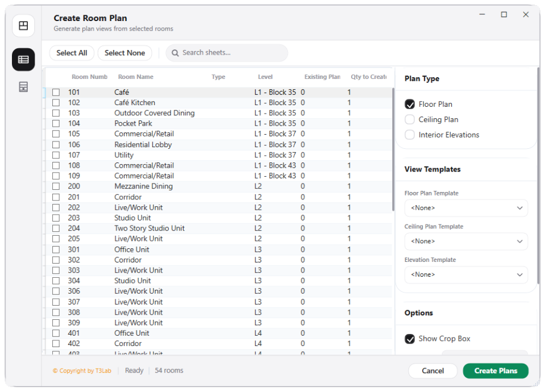545x392 pixels.
Task: Click the Studio Unit name in row 304
Action: click(x=132, y=281)
